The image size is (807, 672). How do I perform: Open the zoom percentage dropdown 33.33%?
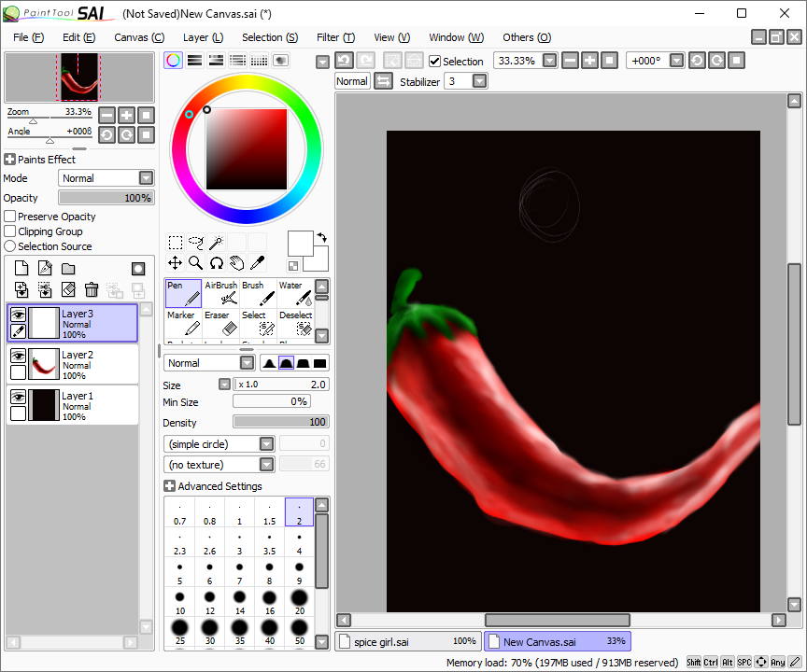(549, 61)
